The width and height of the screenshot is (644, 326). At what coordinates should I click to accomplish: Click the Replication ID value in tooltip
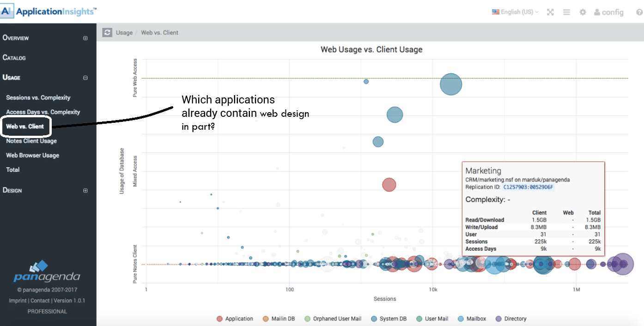pyautogui.click(x=528, y=187)
